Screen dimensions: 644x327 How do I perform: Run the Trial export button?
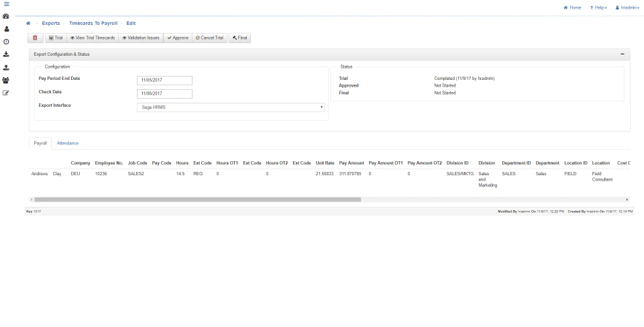click(56, 38)
